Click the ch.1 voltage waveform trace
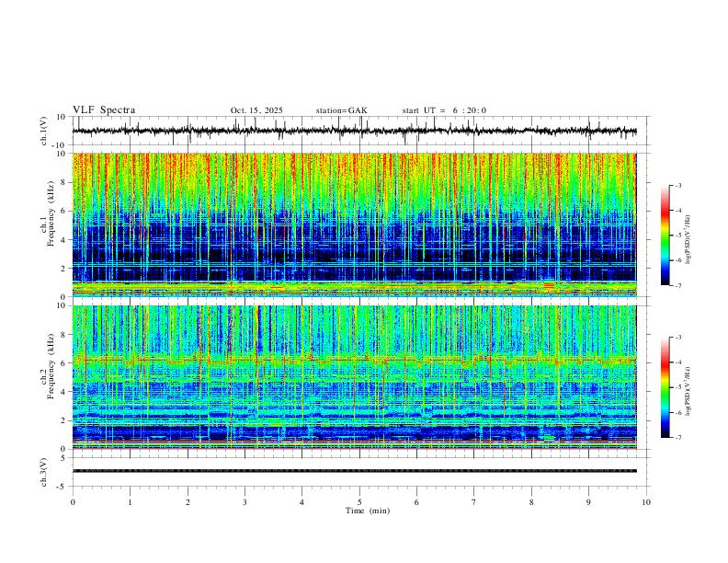Image resolution: width=728 pixels, height=563 pixels. [354, 131]
